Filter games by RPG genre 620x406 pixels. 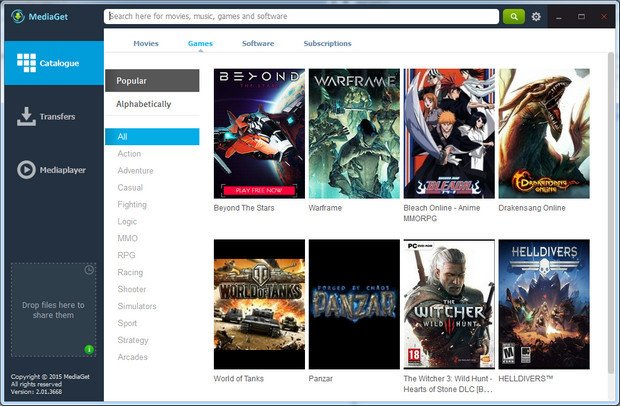pos(126,255)
